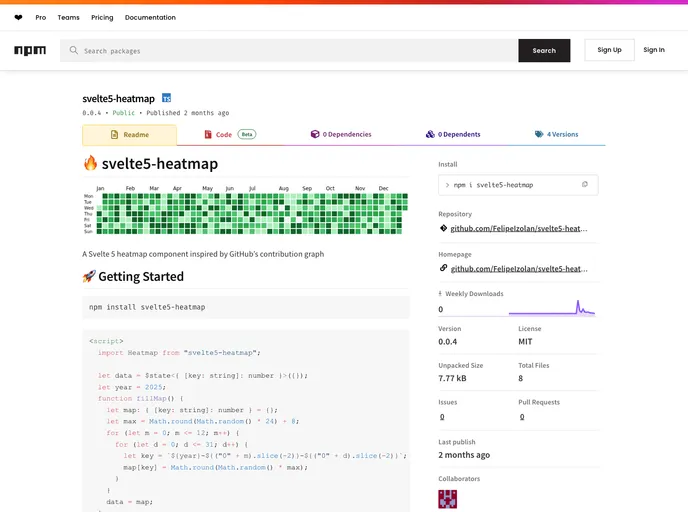Click the weekly downloads sparkline chart
This screenshot has width=688, height=512.
(x=552, y=308)
